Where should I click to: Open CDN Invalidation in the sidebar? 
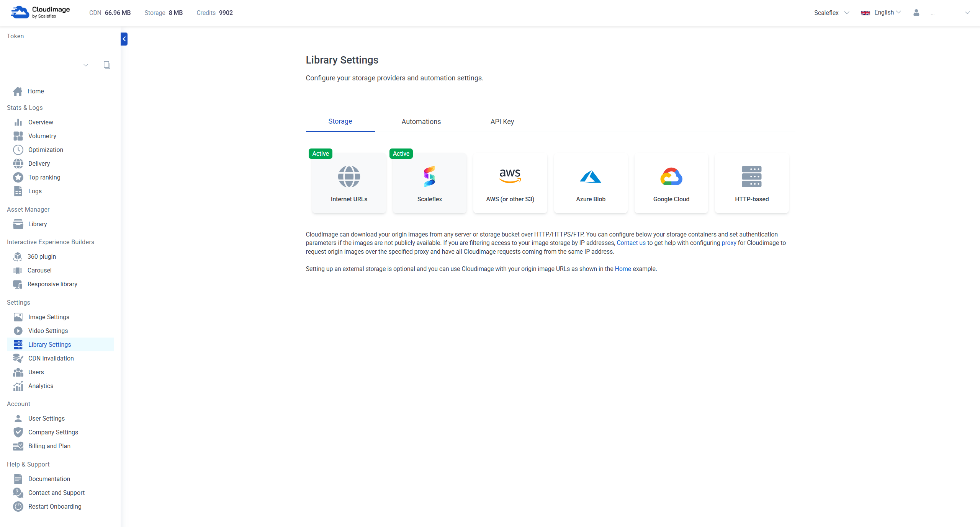[51, 358]
